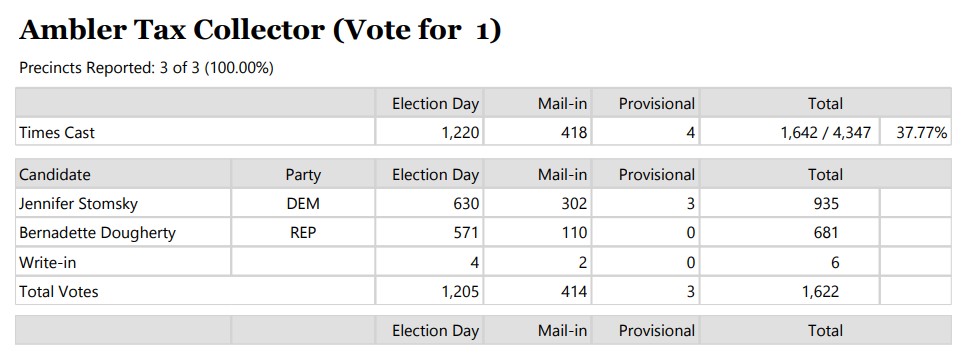
Task: Select the Candidate column header
Action: click(x=54, y=175)
